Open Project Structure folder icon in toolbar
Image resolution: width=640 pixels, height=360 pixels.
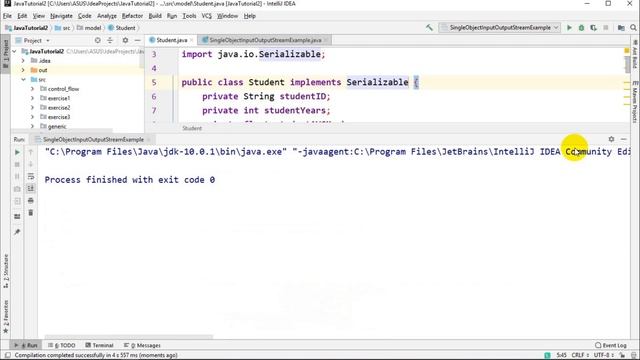(621, 28)
